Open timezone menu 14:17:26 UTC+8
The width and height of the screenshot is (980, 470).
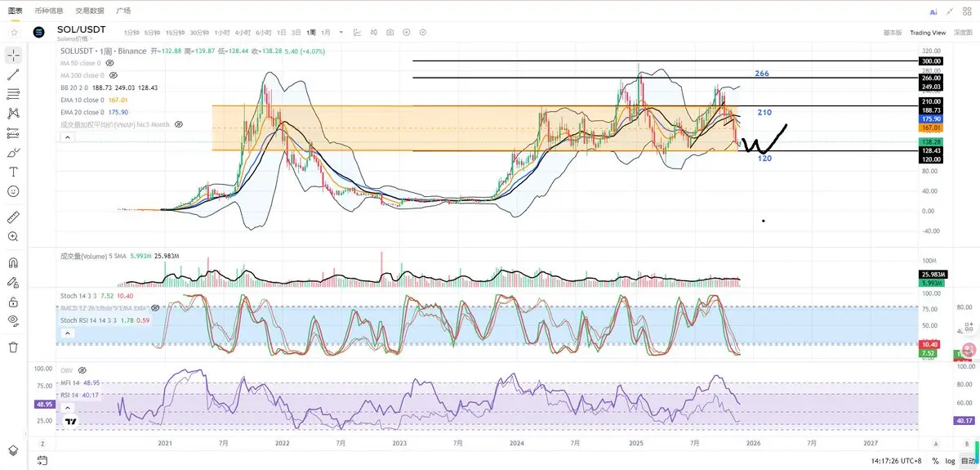pos(896,461)
